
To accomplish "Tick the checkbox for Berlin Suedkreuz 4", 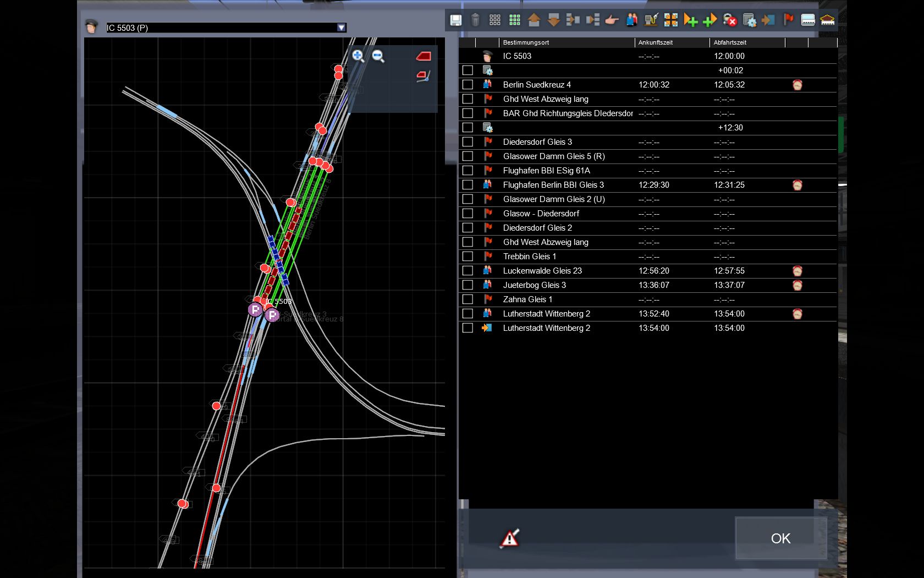I will [x=468, y=85].
